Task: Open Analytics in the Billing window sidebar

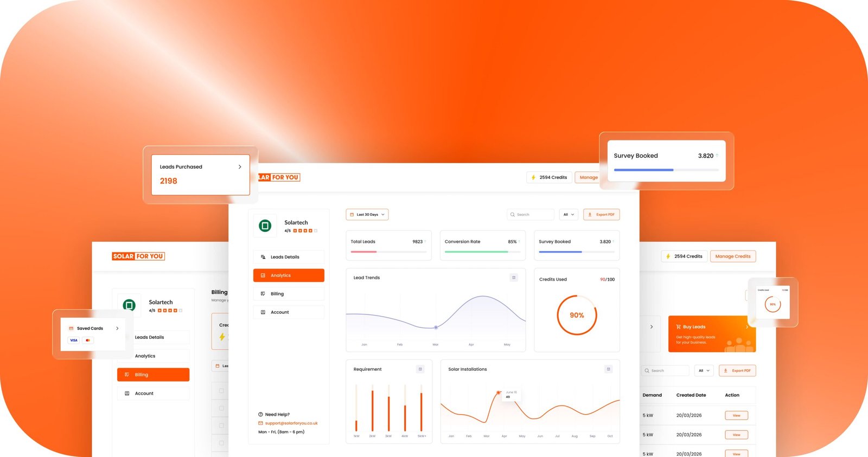Action: coord(153,356)
